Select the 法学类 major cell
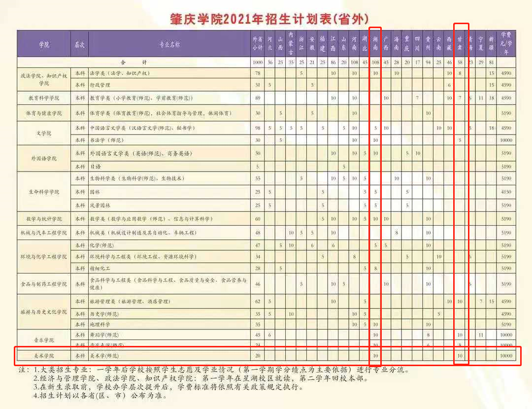Screen dimensions: 532x409 [119, 73]
